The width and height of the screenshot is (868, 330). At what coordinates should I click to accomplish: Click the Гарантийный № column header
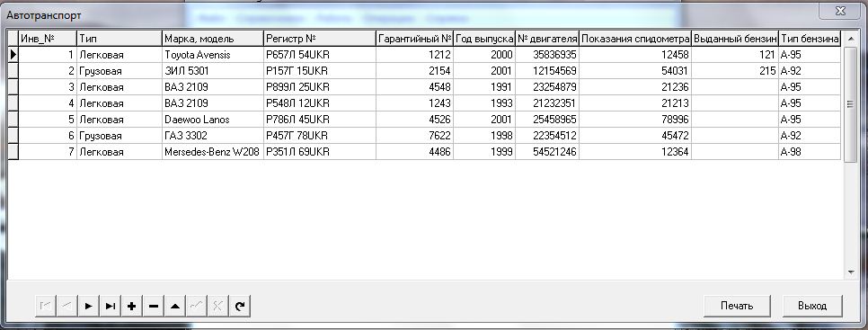point(414,39)
